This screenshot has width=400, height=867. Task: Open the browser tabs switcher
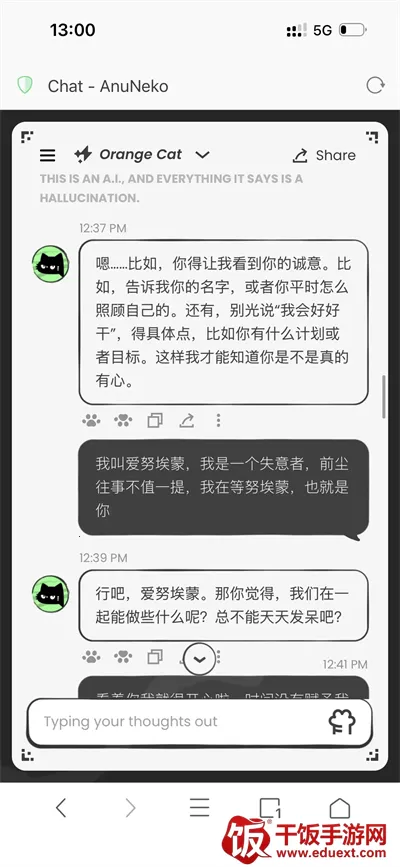(270, 808)
